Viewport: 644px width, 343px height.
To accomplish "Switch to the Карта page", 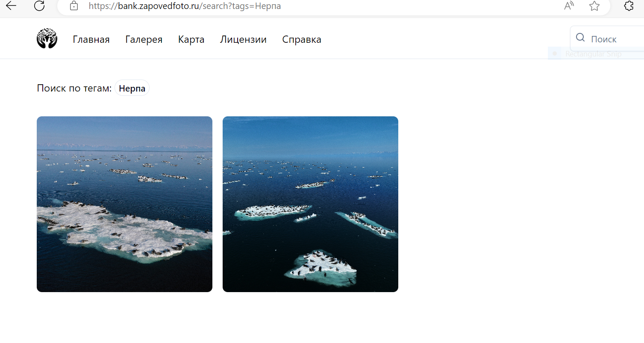I will click(191, 40).
